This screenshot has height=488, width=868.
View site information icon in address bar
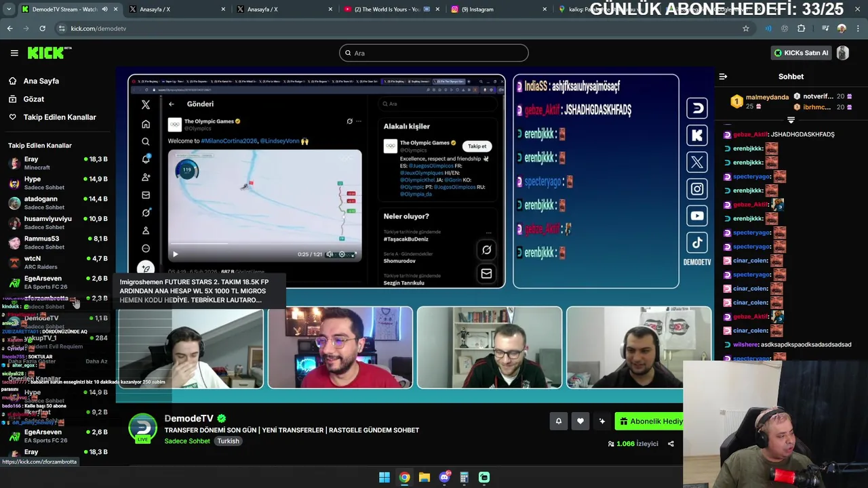62,28
